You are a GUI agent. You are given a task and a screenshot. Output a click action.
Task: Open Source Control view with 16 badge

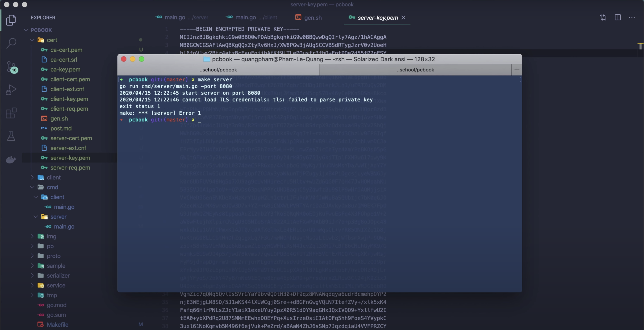pos(11,67)
